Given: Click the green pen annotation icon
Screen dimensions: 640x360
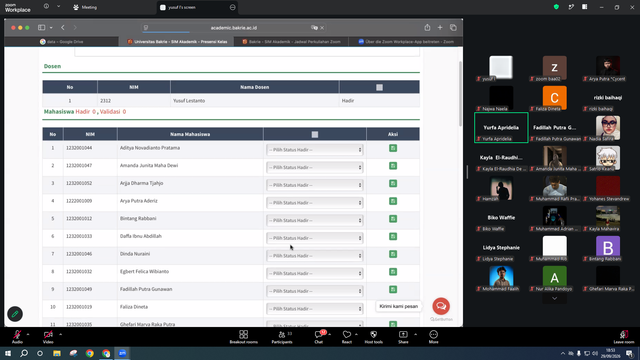Looking at the screenshot, I should tap(15, 314).
